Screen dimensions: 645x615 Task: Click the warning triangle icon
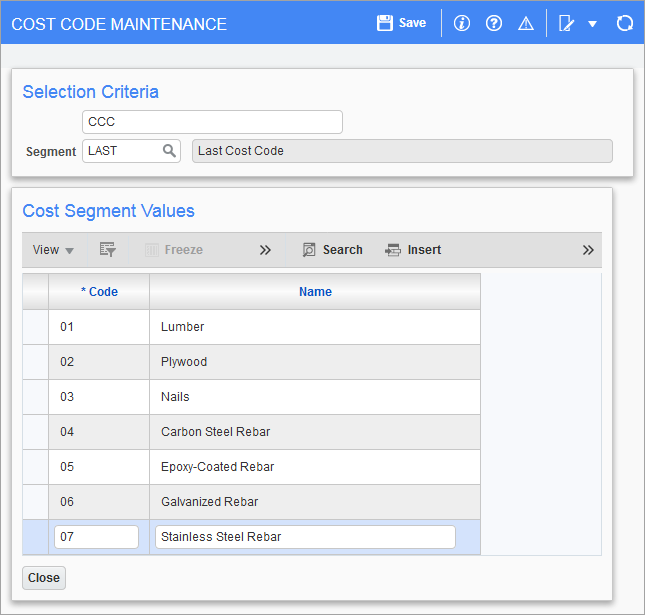[526, 23]
